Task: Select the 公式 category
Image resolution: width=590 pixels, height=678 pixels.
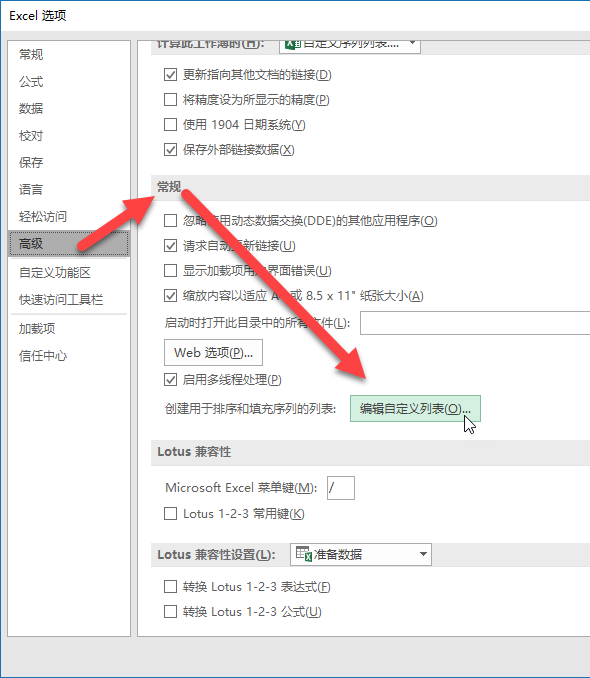Action: 31,81
